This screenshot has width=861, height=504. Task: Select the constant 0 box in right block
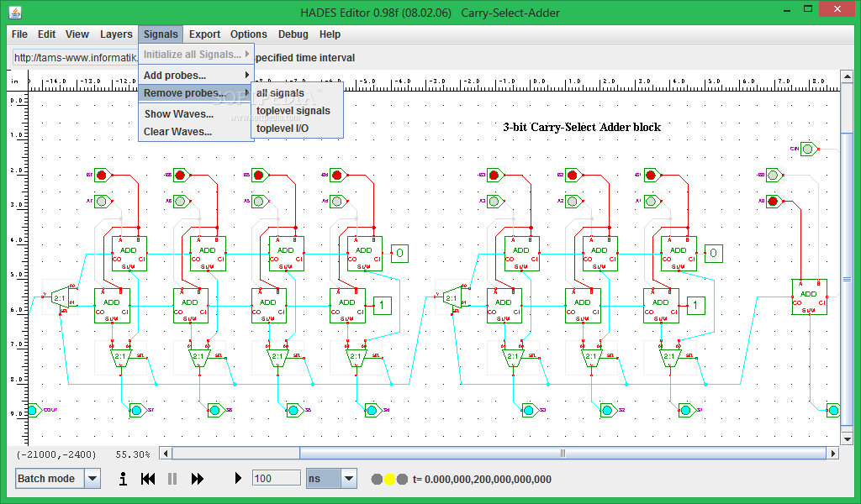[x=713, y=254]
